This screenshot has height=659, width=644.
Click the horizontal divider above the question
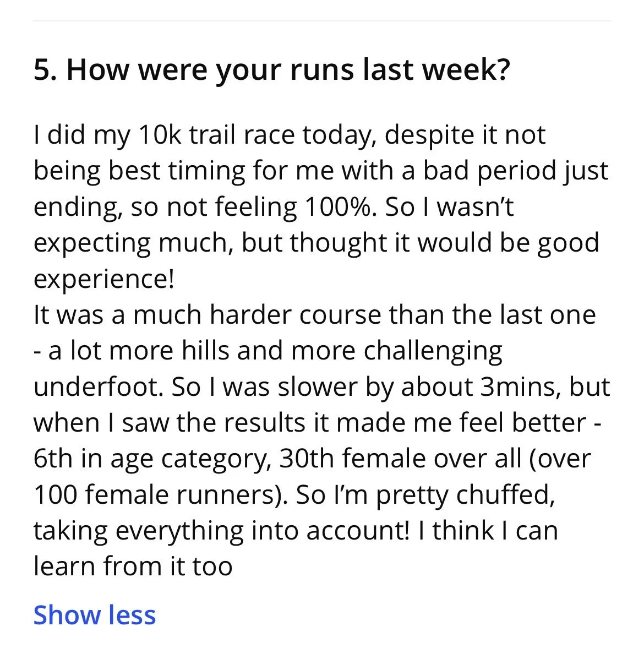(x=322, y=20)
